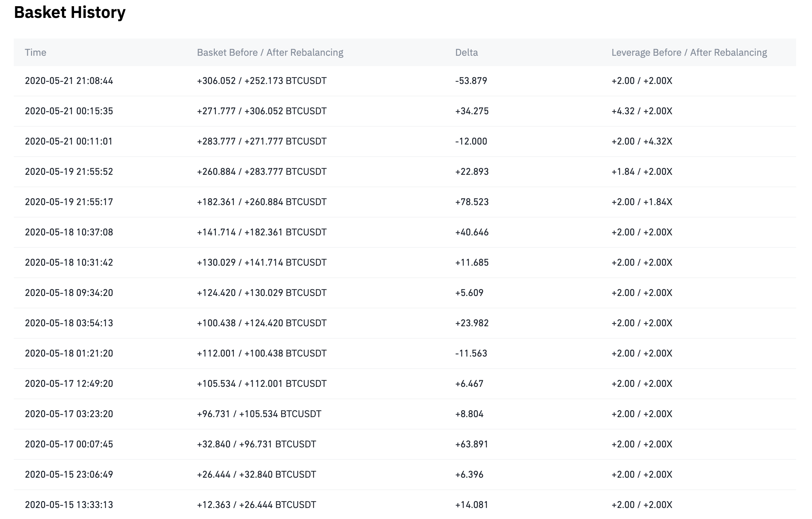
Task: Select basket value +130.029 / +141.714 BTCUSDT
Action: coord(262,263)
